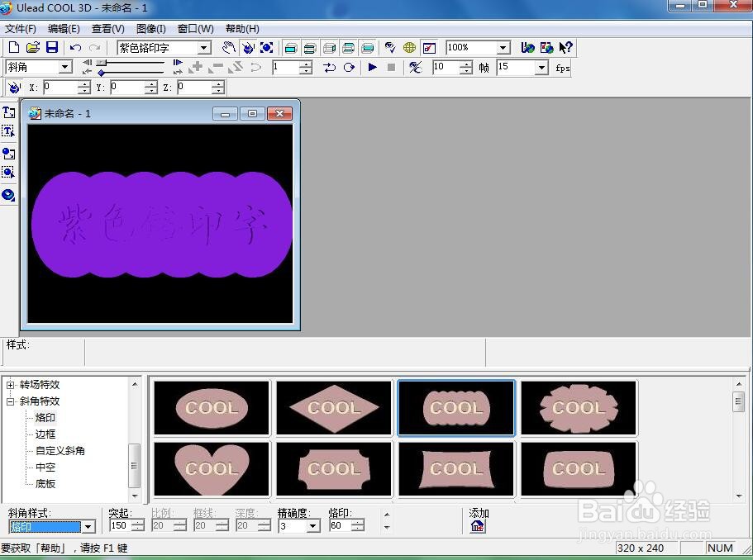The image size is (753, 560).
Task: Select 底板 in the effects tree
Action: pos(45,484)
